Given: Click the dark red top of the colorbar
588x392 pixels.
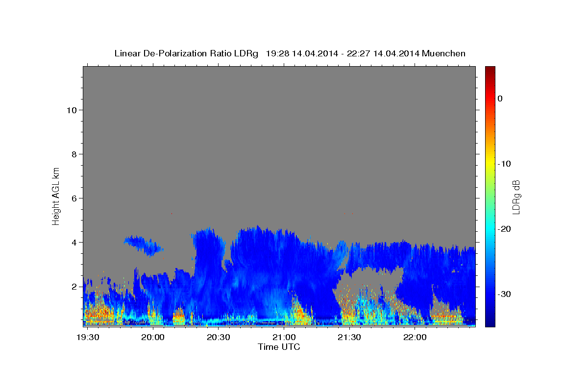Looking at the screenshot, I should [490, 71].
